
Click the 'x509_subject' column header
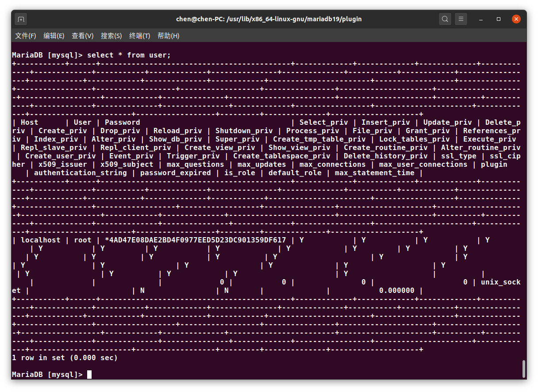(127, 165)
